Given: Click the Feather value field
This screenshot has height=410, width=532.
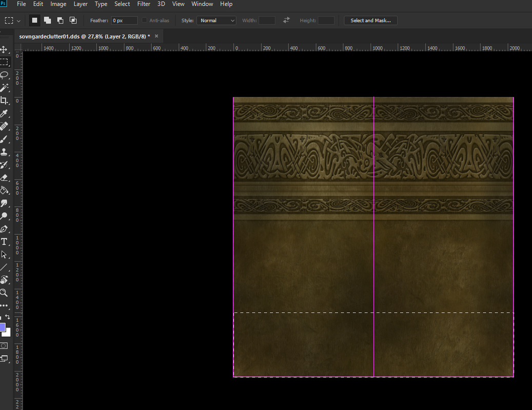Looking at the screenshot, I should tap(125, 20).
